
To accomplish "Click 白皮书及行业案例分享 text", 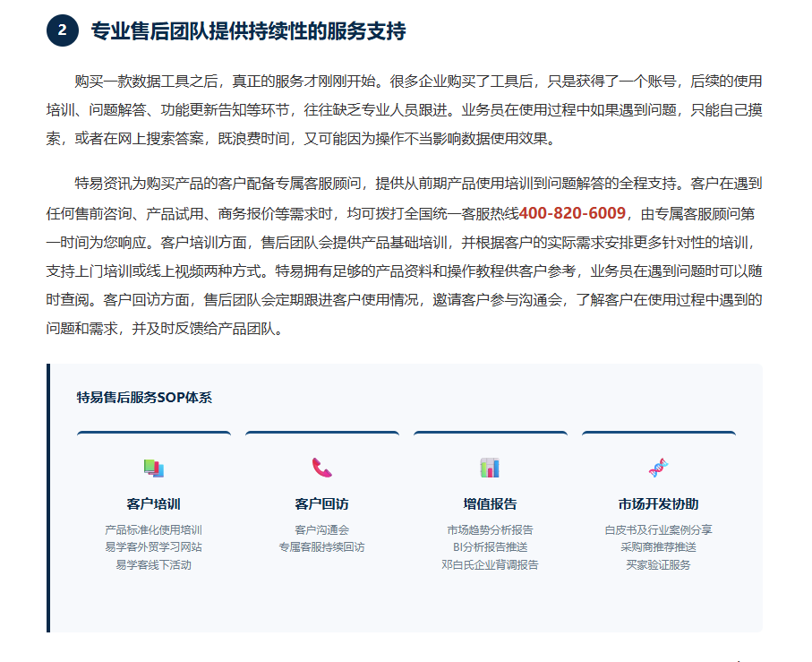I will click(658, 530).
